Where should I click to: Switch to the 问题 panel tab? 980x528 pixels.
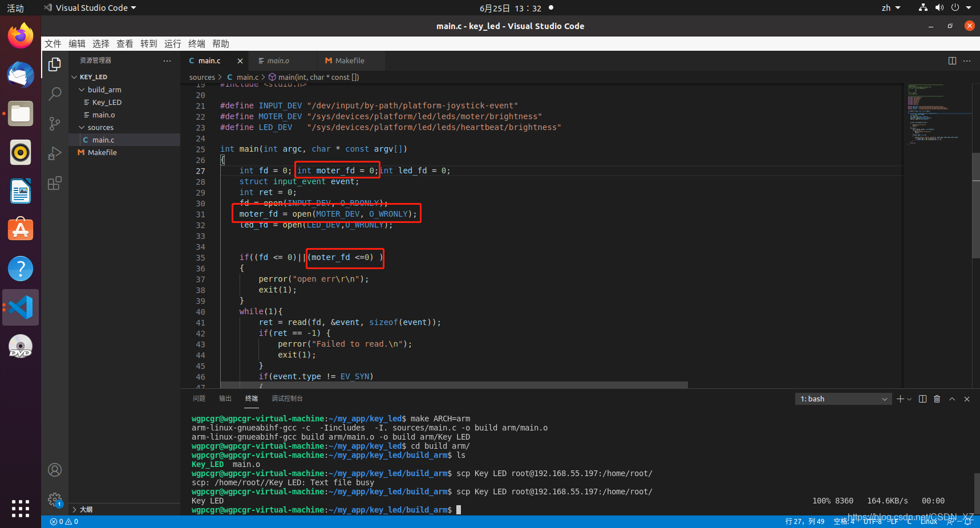pyautogui.click(x=199, y=399)
